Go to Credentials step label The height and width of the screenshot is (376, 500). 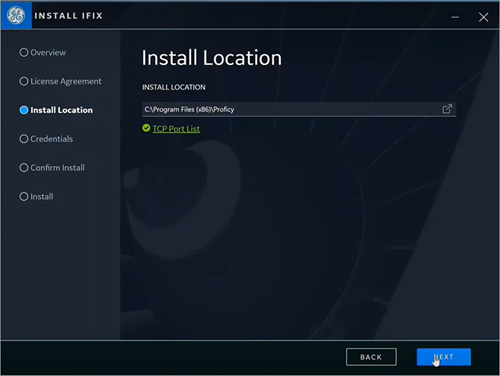click(51, 139)
